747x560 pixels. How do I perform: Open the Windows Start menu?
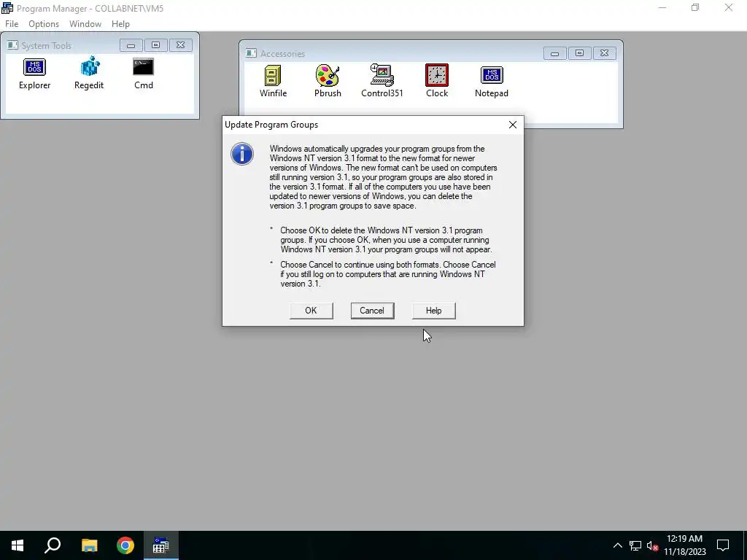[x=18, y=545]
